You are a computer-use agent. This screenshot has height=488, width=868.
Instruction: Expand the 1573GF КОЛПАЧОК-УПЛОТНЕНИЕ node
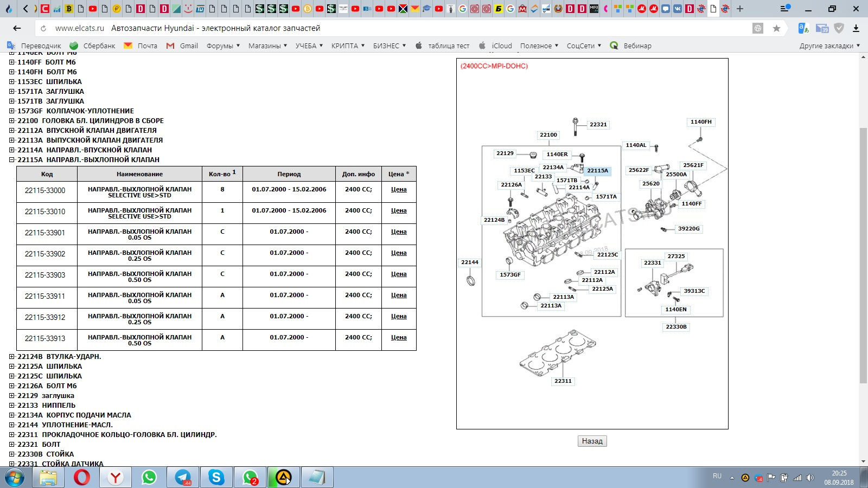tap(12, 111)
